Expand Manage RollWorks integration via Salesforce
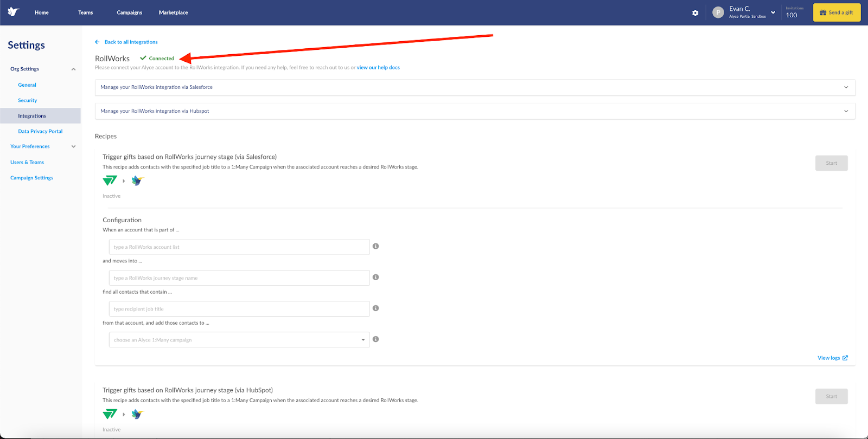 click(x=475, y=87)
